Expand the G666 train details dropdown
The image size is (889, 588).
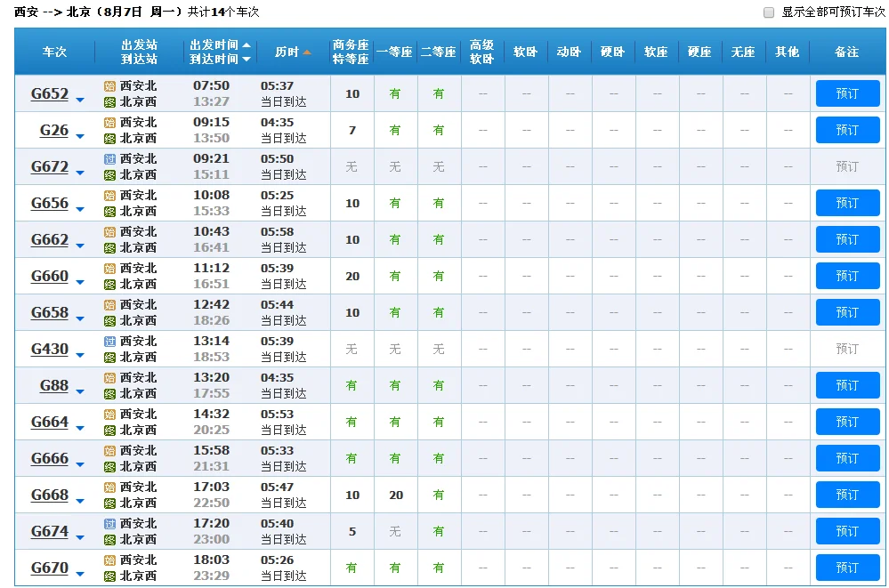tap(79, 463)
